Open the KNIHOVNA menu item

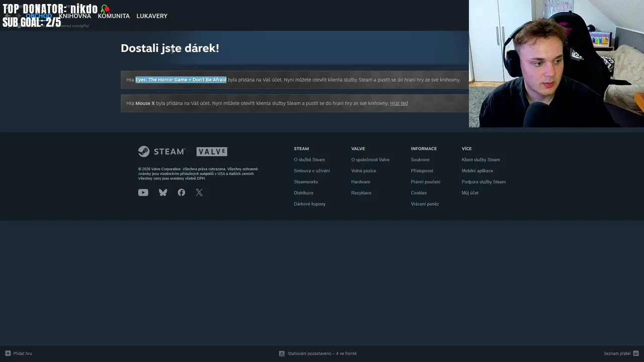click(75, 16)
